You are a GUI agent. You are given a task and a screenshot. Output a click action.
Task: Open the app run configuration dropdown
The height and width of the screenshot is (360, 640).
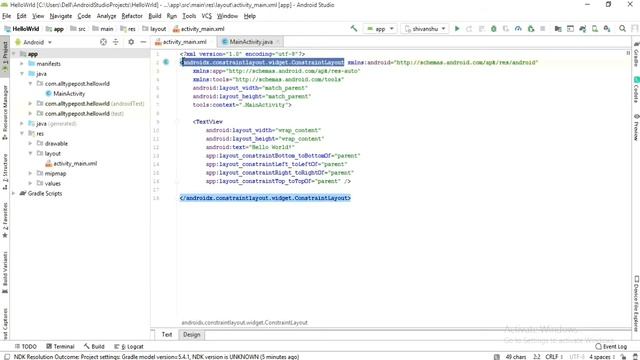380,29
